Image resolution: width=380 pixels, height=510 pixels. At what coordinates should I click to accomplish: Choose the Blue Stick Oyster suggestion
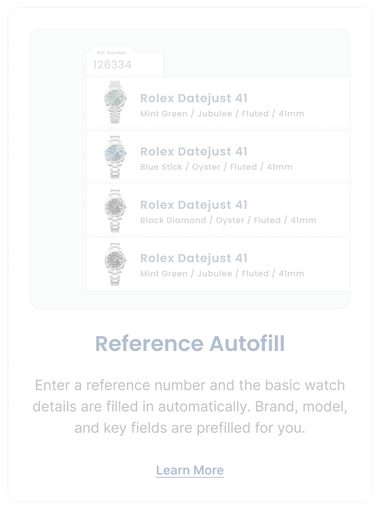(218, 157)
